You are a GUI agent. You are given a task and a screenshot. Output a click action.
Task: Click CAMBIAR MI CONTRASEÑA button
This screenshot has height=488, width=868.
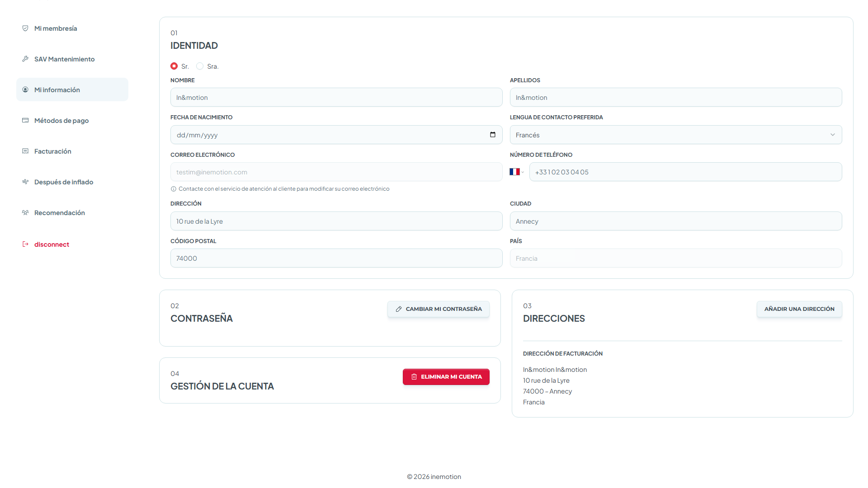[x=439, y=309]
